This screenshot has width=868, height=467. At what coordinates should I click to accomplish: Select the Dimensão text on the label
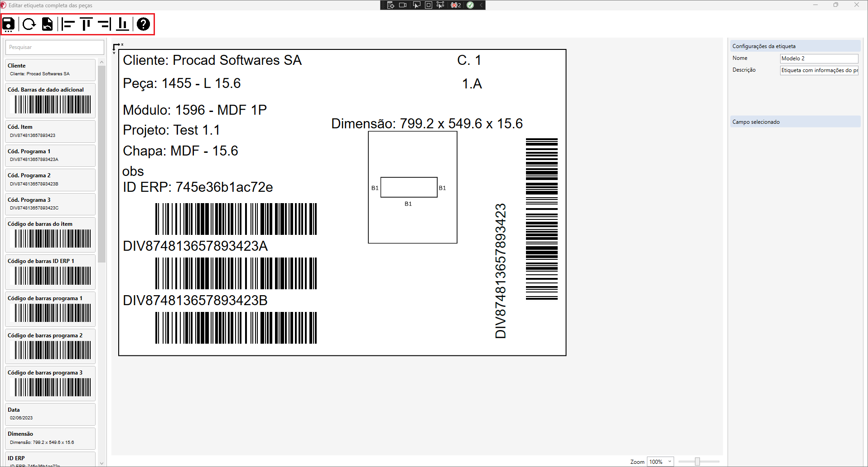click(x=427, y=124)
